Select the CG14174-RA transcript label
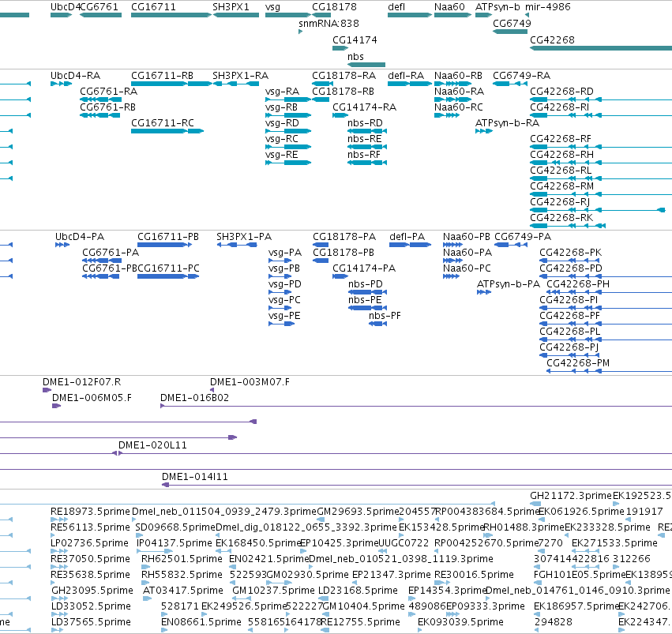This screenshot has height=634, width=672. coord(365,107)
